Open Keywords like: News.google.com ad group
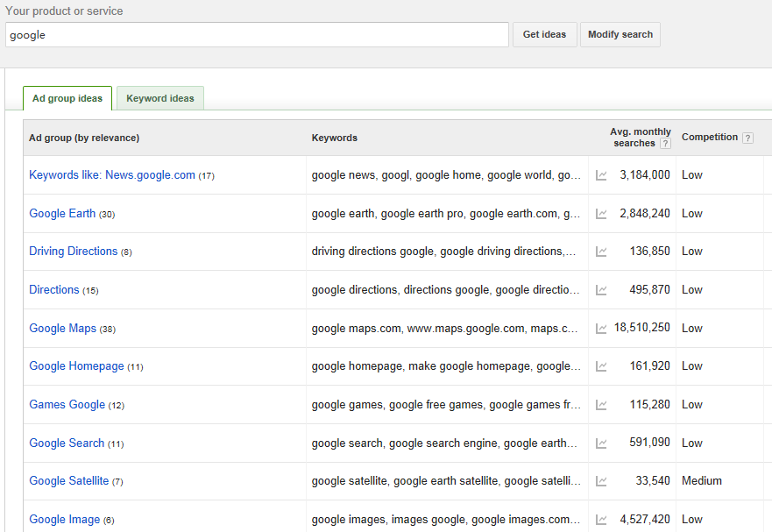This screenshot has width=772, height=532. coord(112,175)
